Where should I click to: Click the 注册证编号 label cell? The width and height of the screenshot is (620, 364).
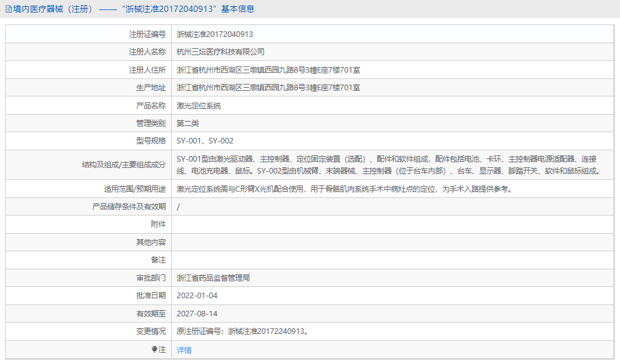coord(147,34)
